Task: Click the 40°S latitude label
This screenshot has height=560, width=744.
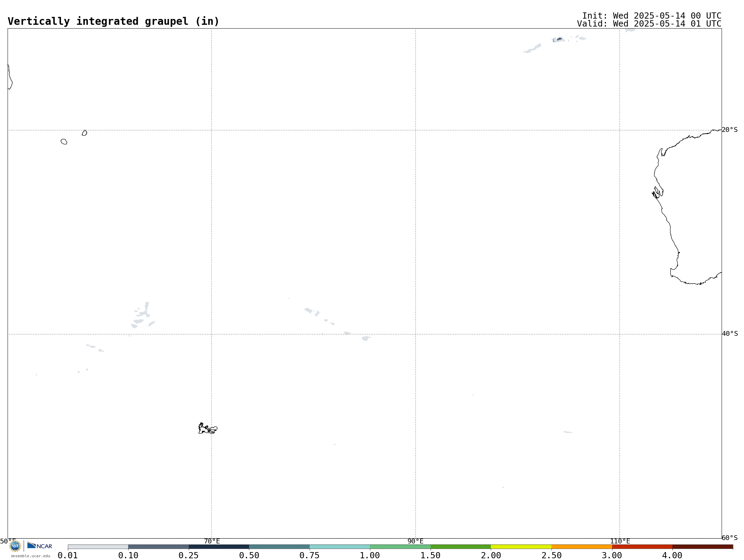Action: tap(730, 334)
